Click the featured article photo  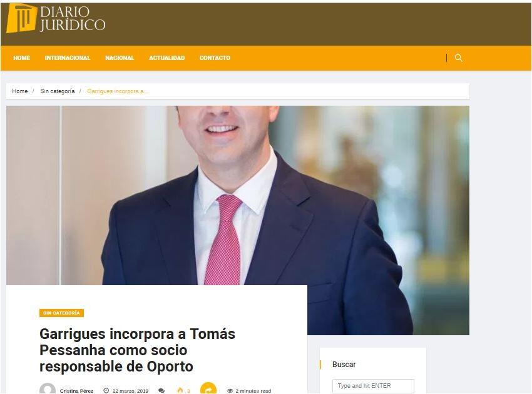click(237, 195)
